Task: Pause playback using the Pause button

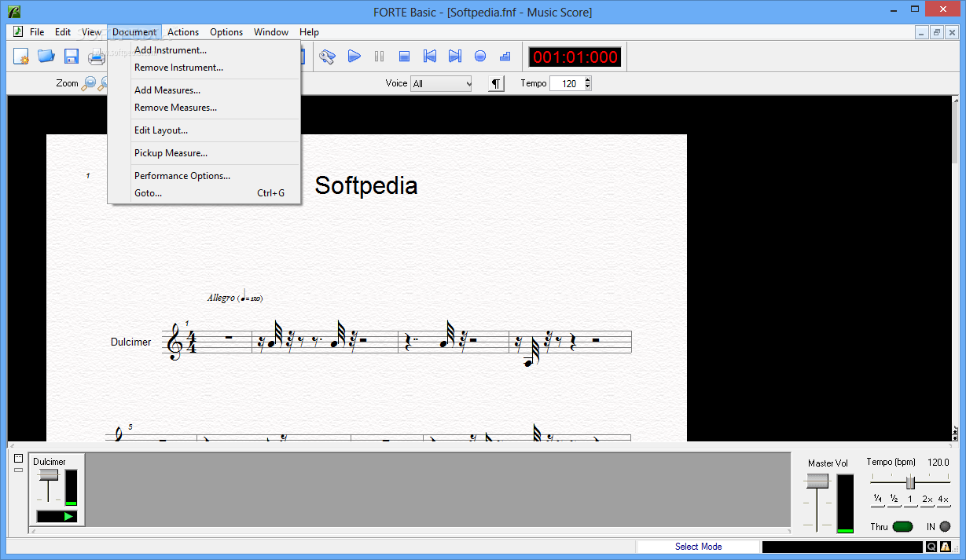Action: (380, 56)
